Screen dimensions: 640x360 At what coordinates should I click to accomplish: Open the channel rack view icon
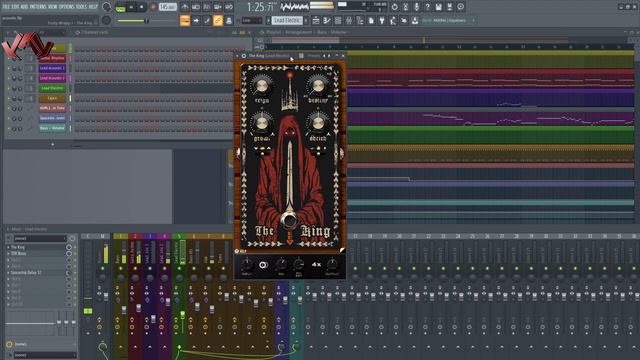(x=338, y=20)
